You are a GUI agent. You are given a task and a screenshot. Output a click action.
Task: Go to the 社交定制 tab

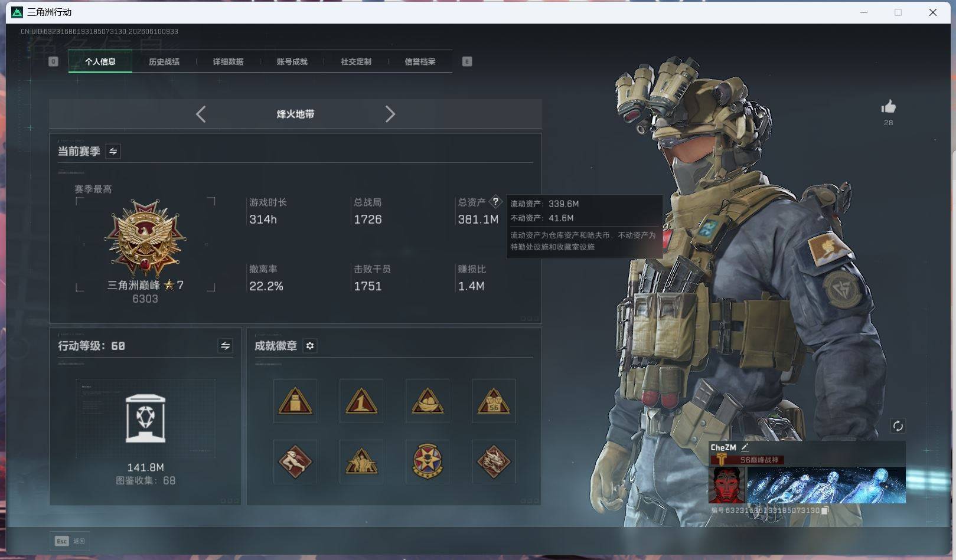pyautogui.click(x=356, y=61)
